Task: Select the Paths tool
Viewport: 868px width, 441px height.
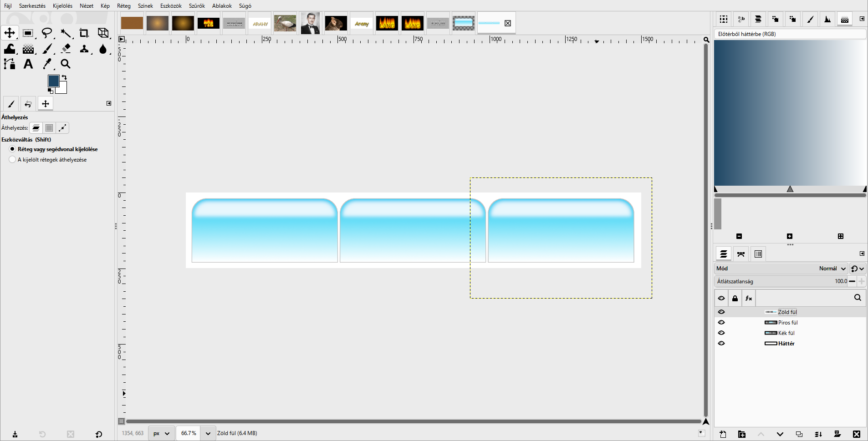Action: (10, 64)
